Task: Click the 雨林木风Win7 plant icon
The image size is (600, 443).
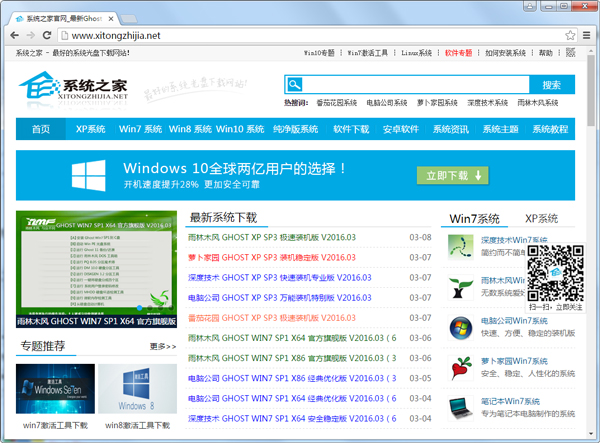Action: (460, 287)
